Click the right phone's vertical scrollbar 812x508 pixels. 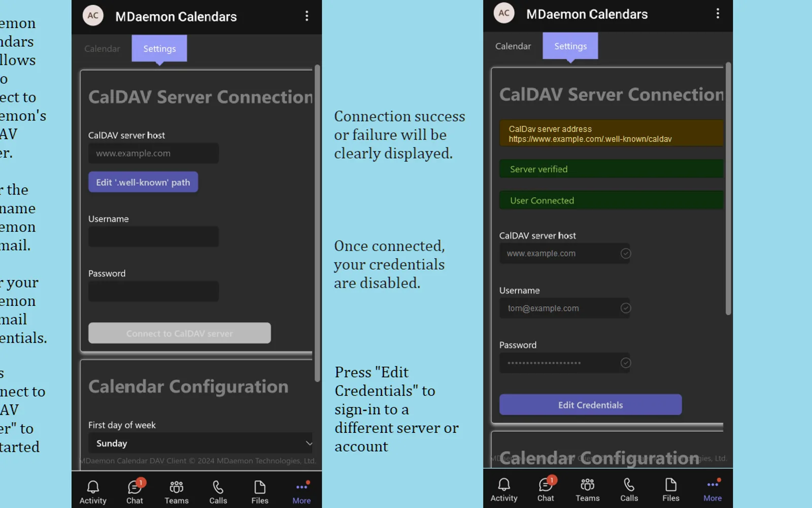pyautogui.click(x=729, y=189)
